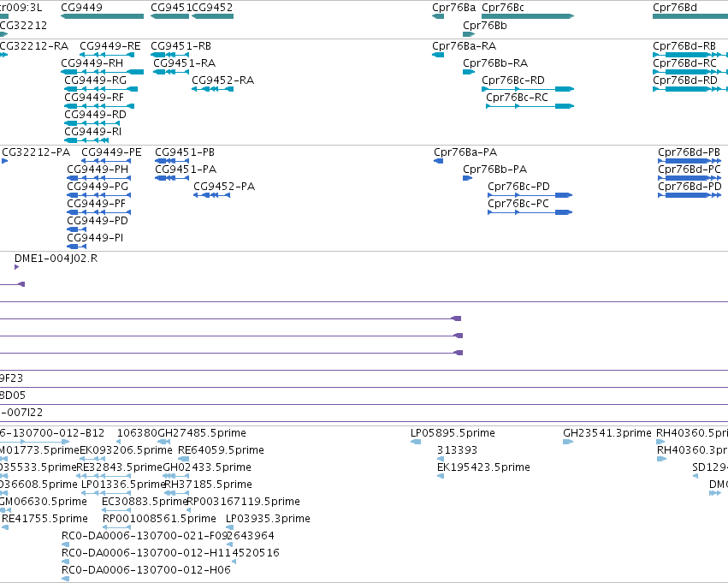
Task: Open EST label RP001008561.5prime
Action: click(159, 519)
